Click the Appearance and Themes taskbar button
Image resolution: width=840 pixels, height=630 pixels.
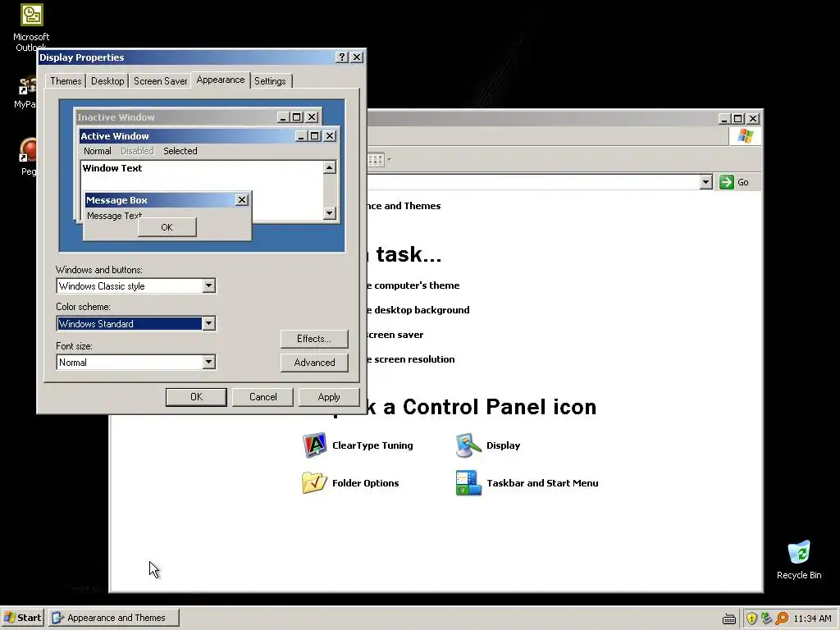(x=114, y=618)
